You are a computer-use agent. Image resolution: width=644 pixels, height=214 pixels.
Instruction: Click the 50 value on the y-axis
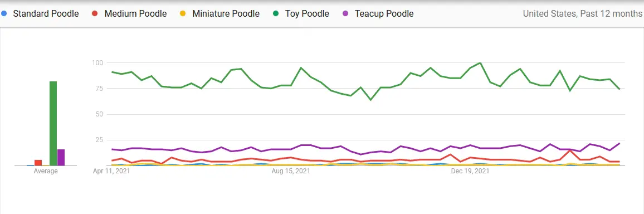click(99, 114)
